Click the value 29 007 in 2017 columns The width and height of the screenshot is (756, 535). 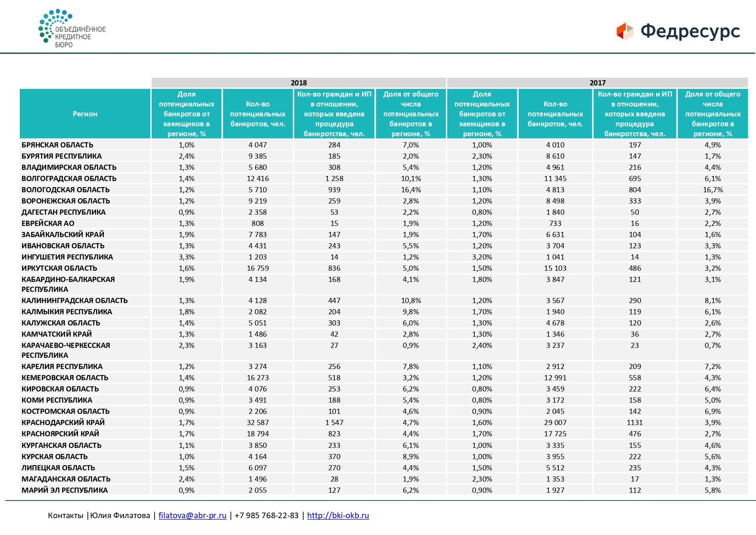[x=555, y=422]
